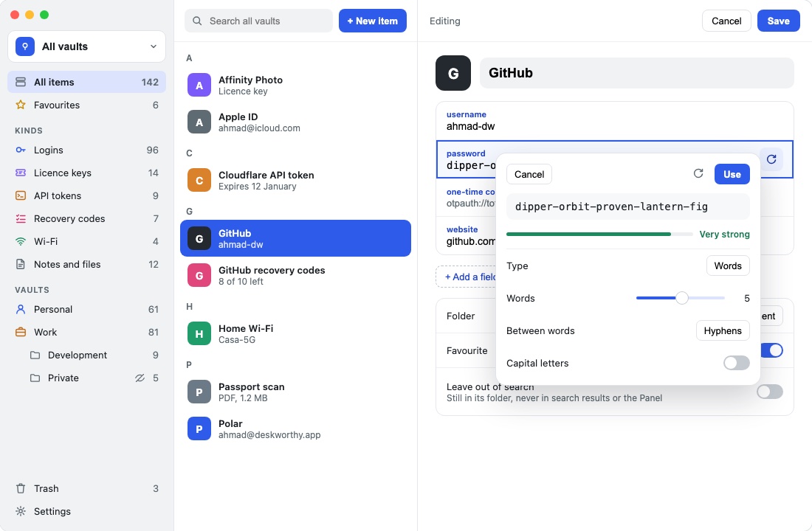Click the password strength bar

click(x=599, y=235)
